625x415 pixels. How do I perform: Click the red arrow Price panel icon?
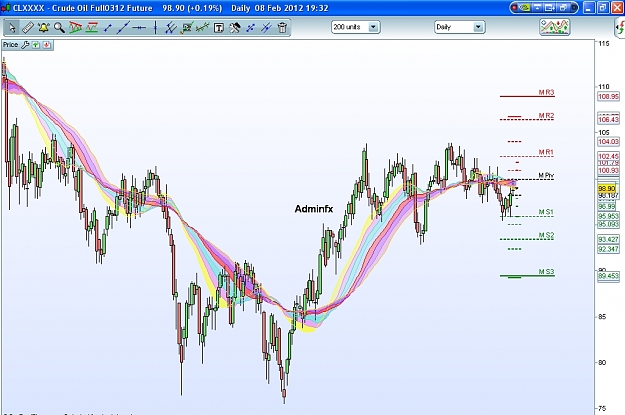pyautogui.click(x=47, y=45)
